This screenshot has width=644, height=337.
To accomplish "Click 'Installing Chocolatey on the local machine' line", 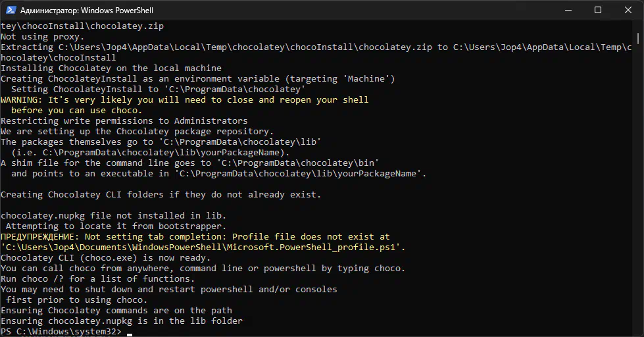I will click(x=111, y=68).
